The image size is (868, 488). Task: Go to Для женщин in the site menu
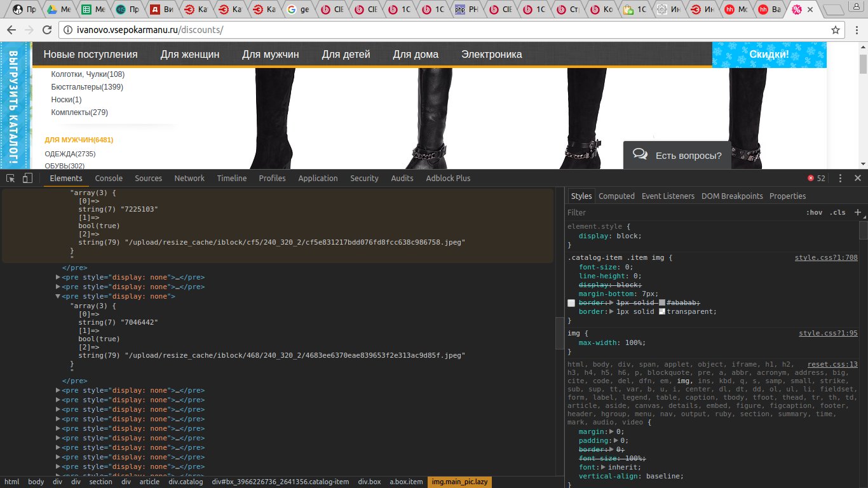click(190, 55)
